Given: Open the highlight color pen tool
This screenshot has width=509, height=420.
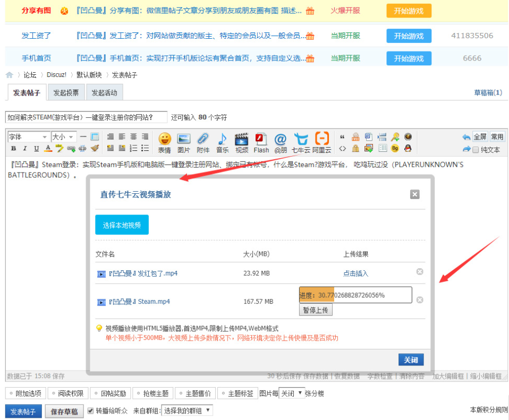Looking at the screenshot, I should point(60,148).
